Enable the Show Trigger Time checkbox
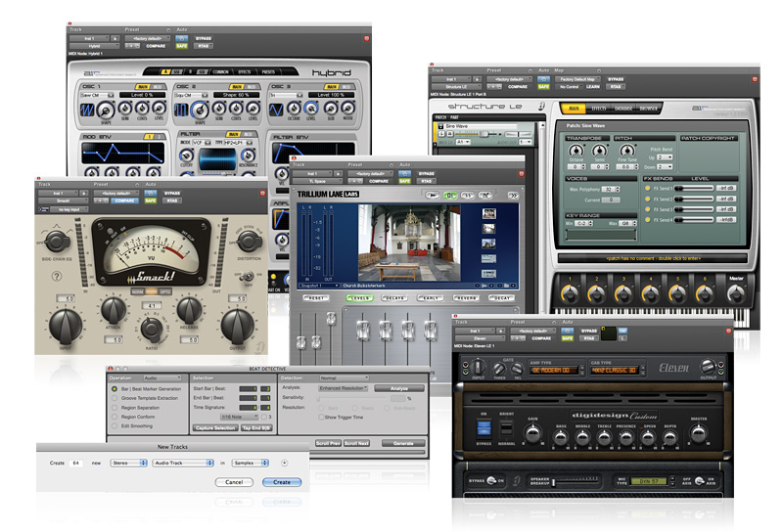This screenshot has width=783, height=532. click(x=321, y=417)
